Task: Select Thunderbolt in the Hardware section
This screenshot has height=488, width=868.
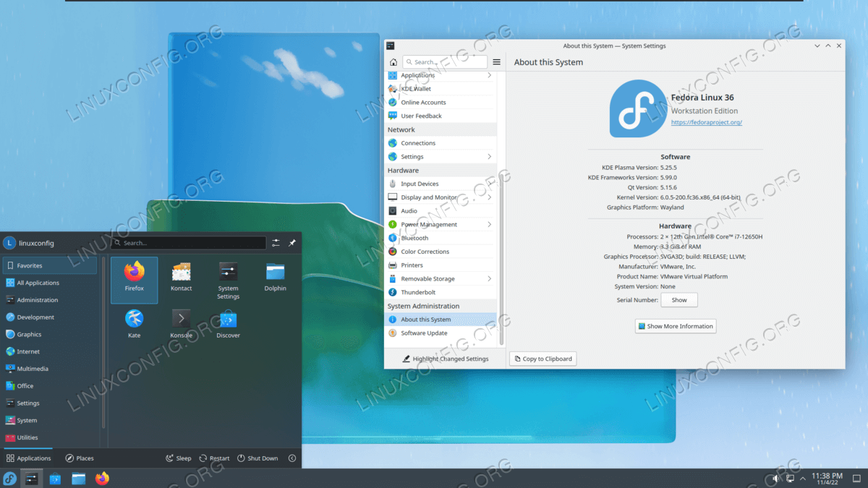Action: 441,292
